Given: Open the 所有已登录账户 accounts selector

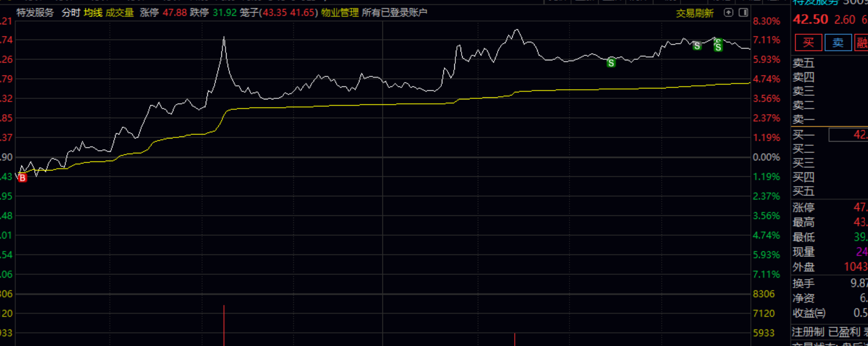Looking at the screenshot, I should pyautogui.click(x=394, y=13).
